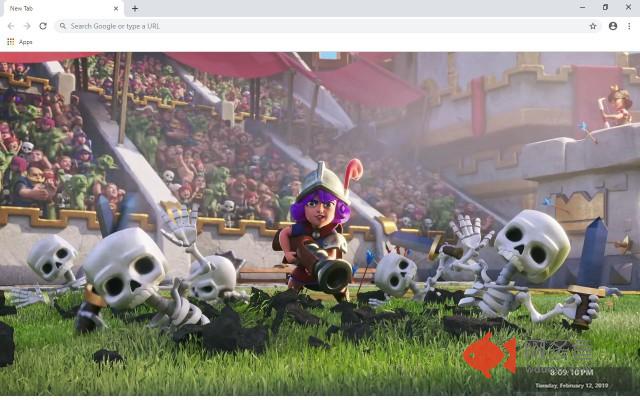This screenshot has width=640, height=400.
Task: Open the Apps shortcut label
Action: (25, 42)
